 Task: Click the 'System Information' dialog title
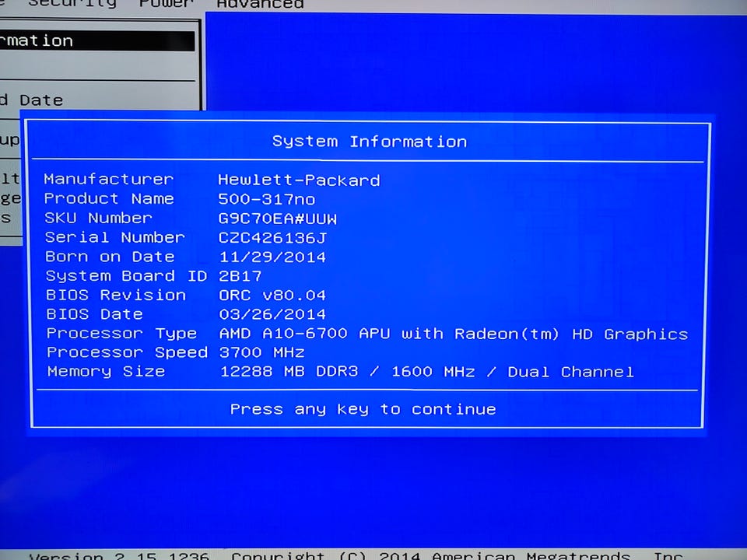tap(370, 142)
